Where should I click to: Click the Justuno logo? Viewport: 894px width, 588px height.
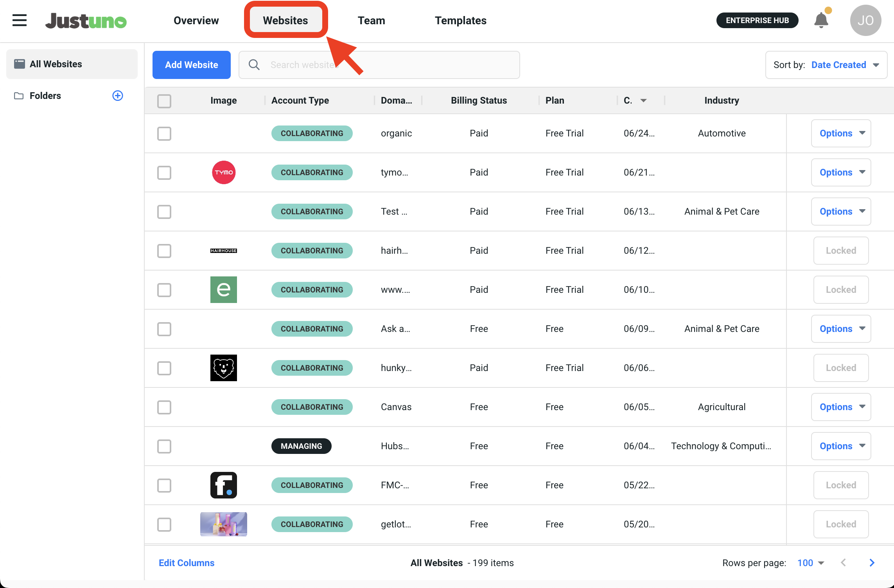pyautogui.click(x=86, y=21)
